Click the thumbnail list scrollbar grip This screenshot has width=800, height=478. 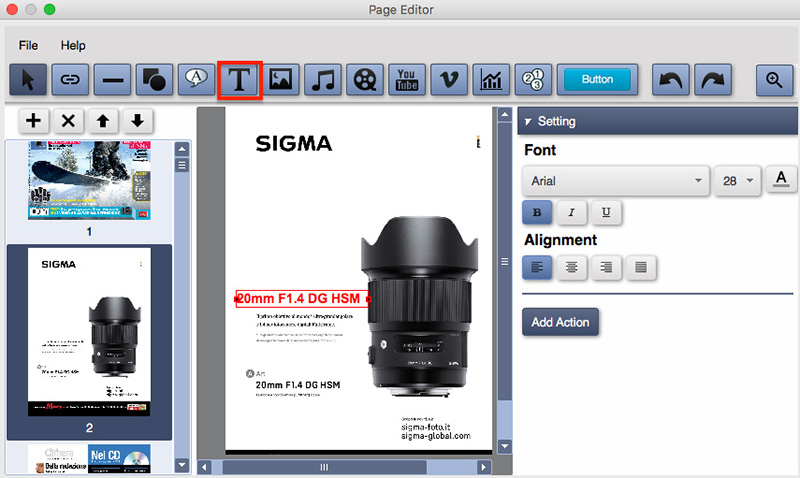pos(182,165)
